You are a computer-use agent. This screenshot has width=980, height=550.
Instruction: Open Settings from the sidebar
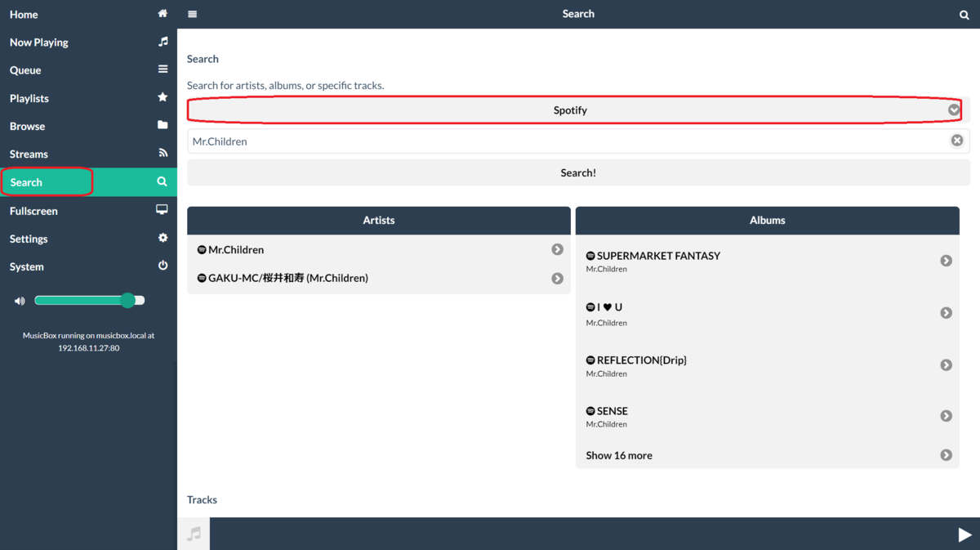(x=88, y=239)
